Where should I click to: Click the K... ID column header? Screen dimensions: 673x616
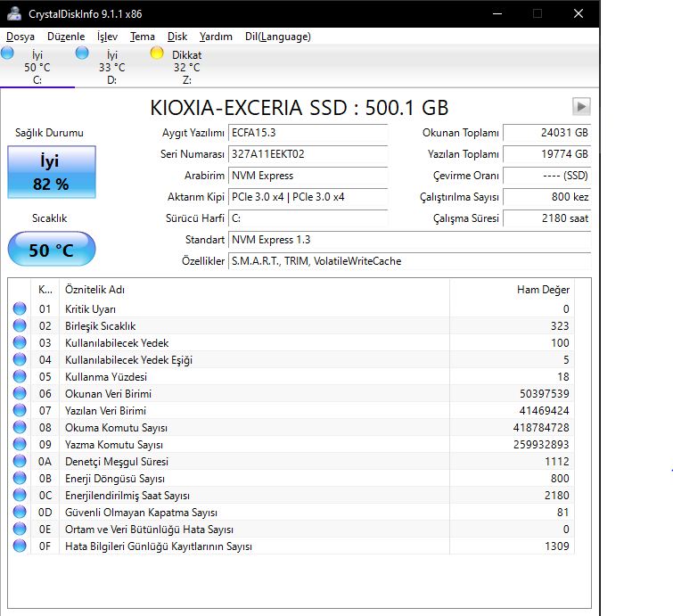[45, 290]
